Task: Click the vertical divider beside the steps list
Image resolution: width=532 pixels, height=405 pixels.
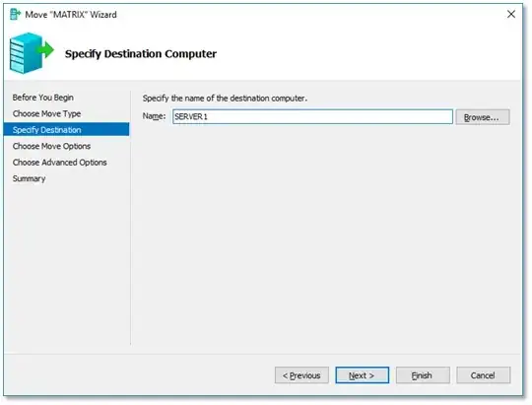Action: 131,218
